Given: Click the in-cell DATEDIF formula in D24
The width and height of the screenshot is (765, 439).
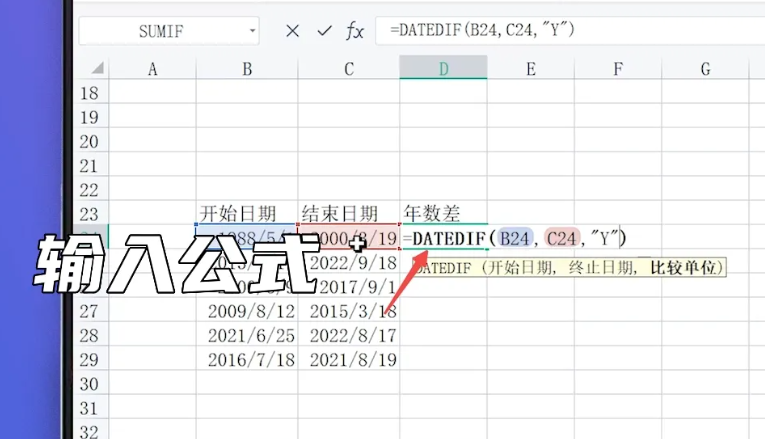Looking at the screenshot, I should tap(515, 239).
